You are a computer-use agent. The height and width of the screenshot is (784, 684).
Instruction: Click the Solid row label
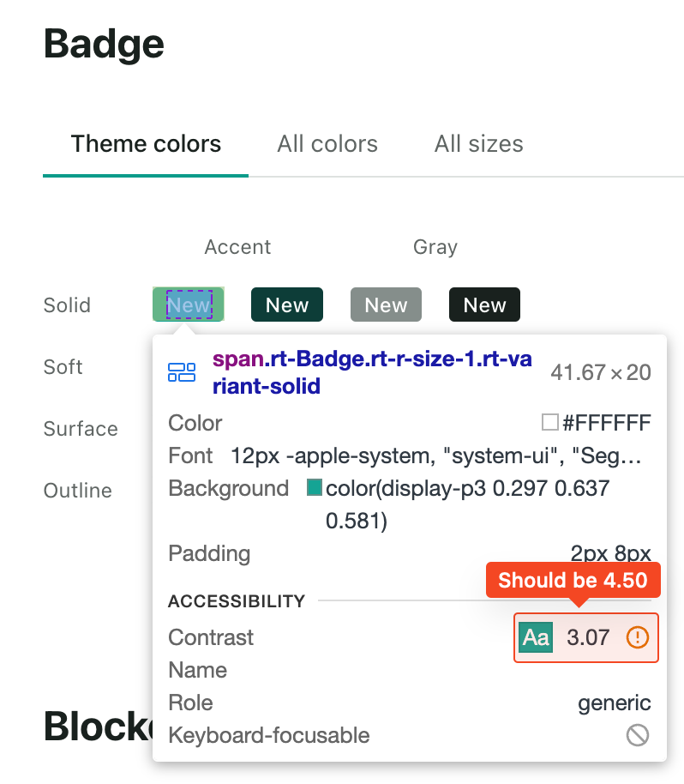coord(67,305)
